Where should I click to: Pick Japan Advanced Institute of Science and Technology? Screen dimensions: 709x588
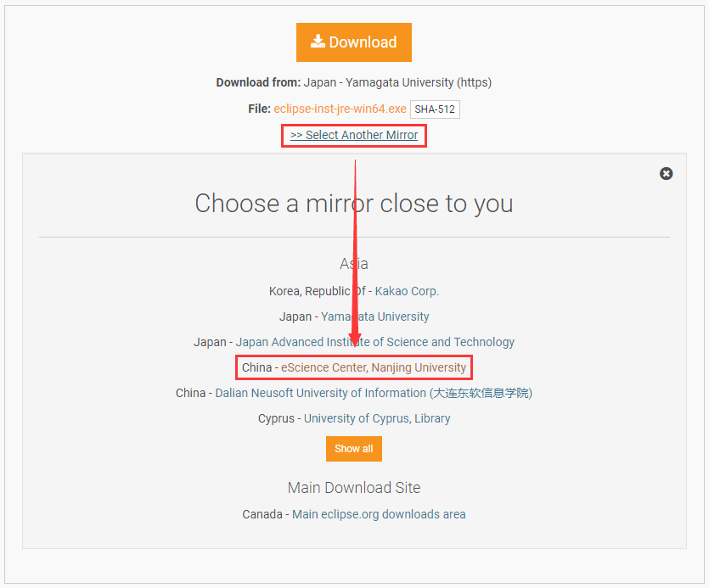tap(374, 342)
